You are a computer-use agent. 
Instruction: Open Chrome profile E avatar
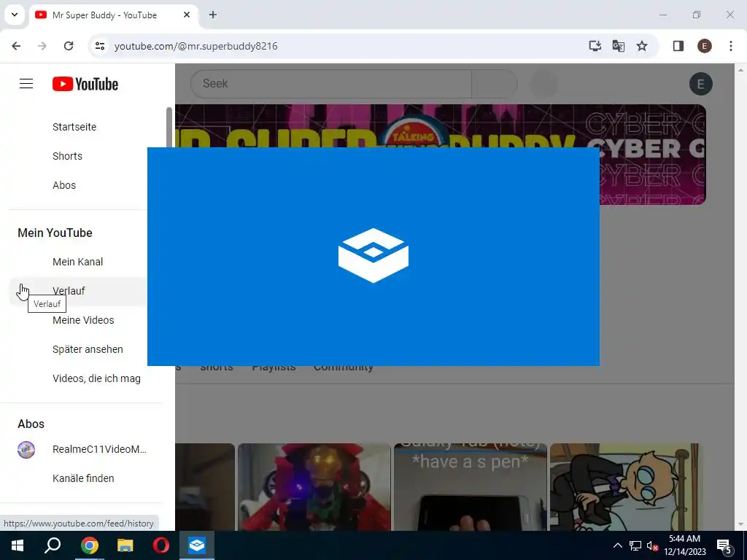705,46
